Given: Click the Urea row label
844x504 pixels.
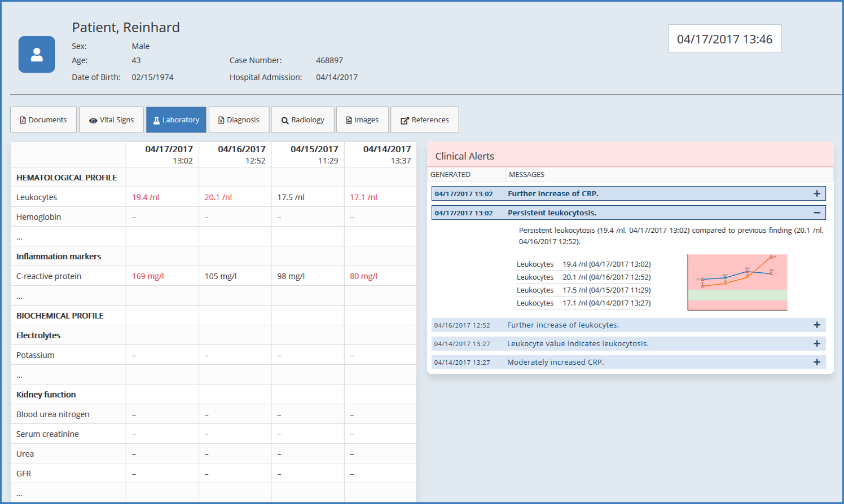Looking at the screenshot, I should pyautogui.click(x=25, y=454).
